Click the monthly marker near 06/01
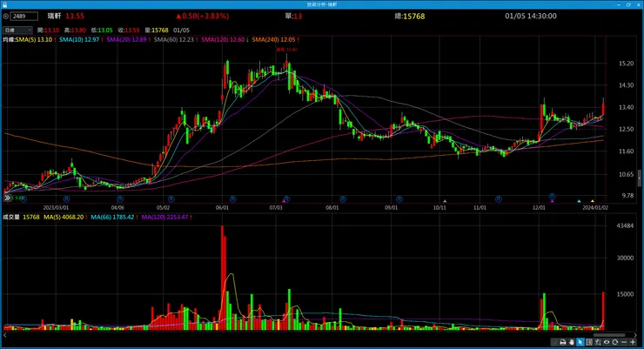The width and height of the screenshot is (644, 349). [x=233, y=199]
